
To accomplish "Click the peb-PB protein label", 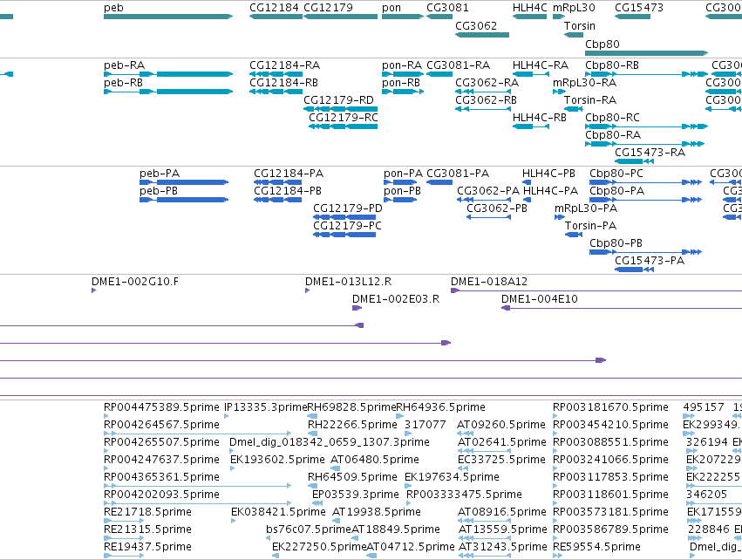I will pyautogui.click(x=159, y=191).
